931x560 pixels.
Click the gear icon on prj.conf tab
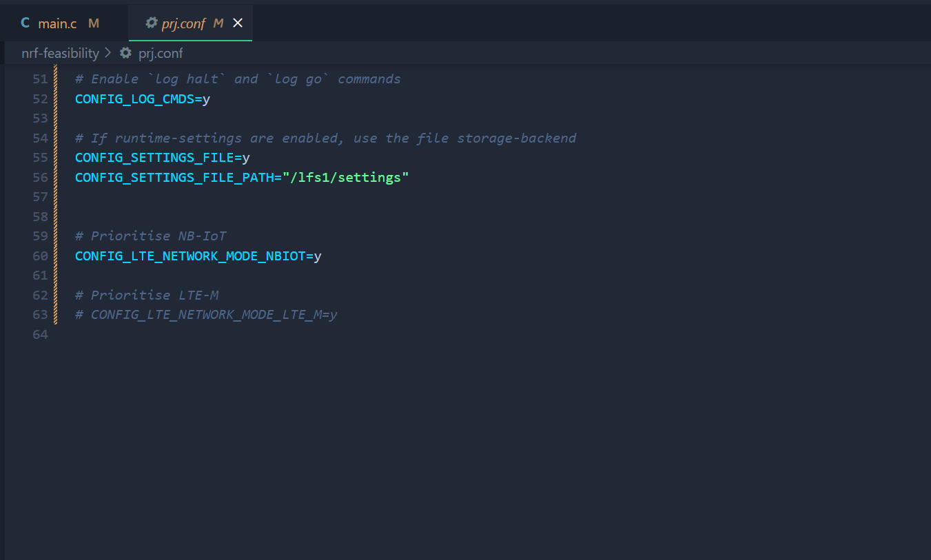click(152, 23)
